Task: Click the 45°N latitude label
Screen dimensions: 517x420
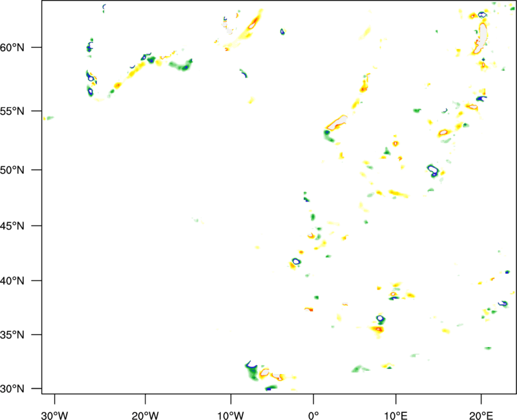Action: pos(12,226)
